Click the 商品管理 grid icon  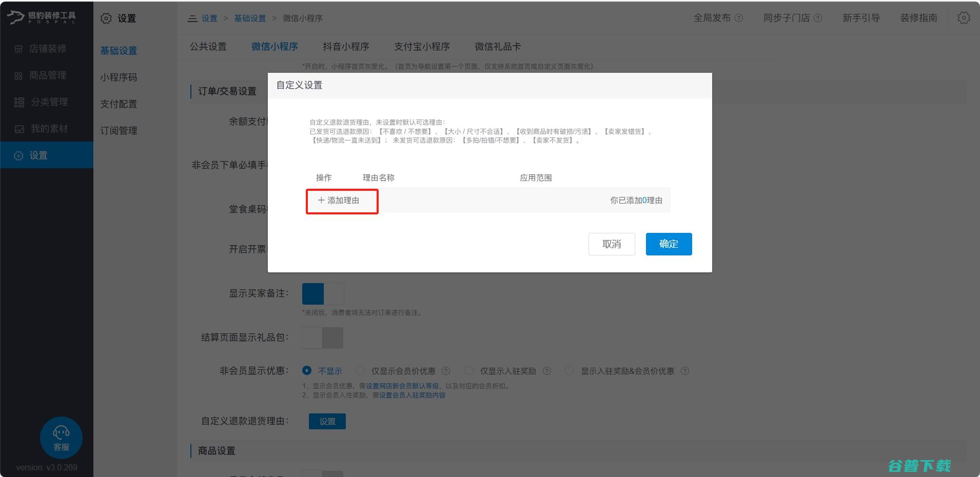click(18, 76)
